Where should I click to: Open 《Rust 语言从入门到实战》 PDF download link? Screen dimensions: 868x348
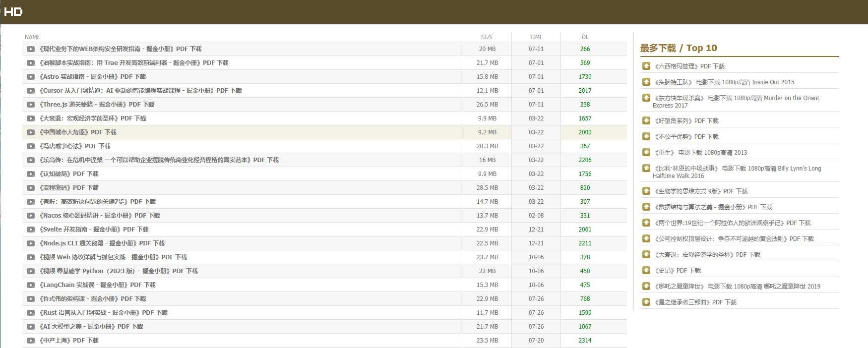(x=103, y=313)
